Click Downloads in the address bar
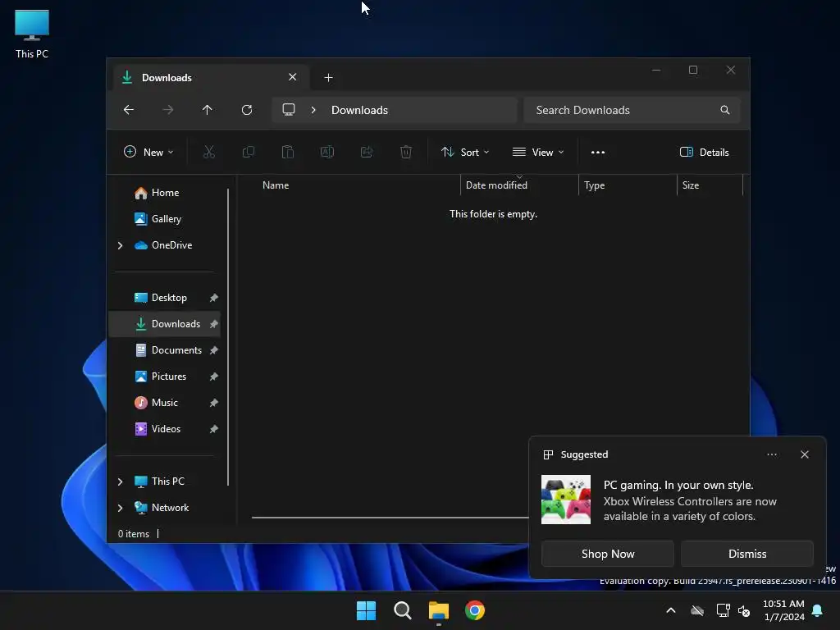840x630 pixels. tap(359, 110)
